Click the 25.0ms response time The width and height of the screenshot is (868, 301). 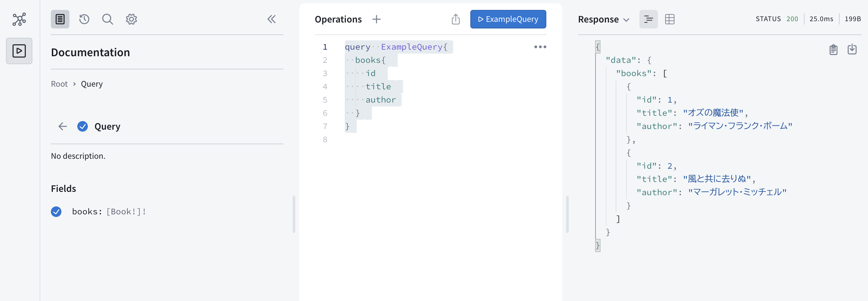click(821, 19)
